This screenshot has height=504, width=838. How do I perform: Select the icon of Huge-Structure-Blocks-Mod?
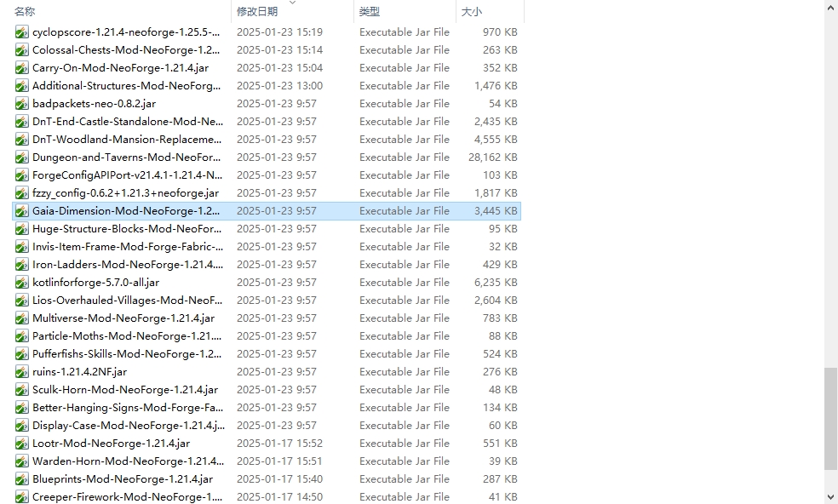coord(21,229)
